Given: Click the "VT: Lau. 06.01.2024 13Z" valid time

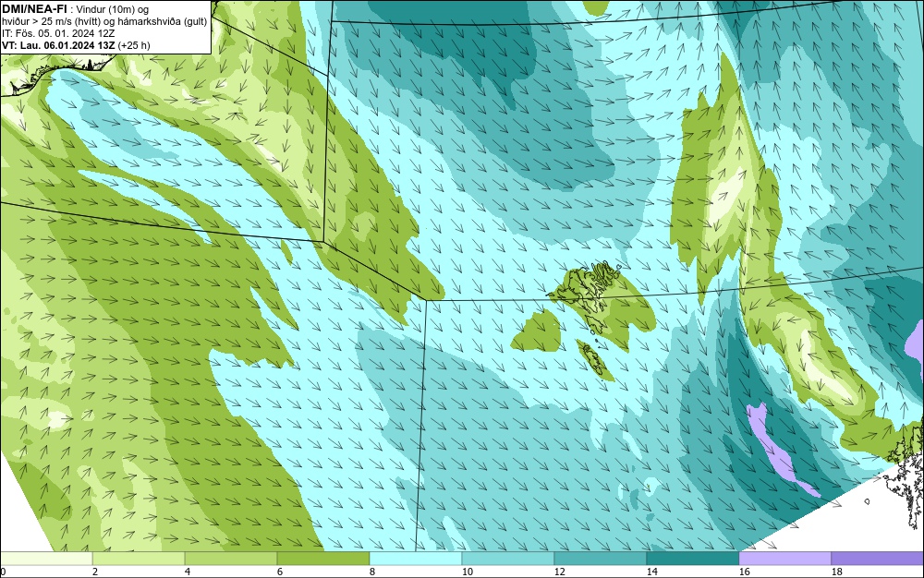Looking at the screenshot, I should tap(58, 45).
